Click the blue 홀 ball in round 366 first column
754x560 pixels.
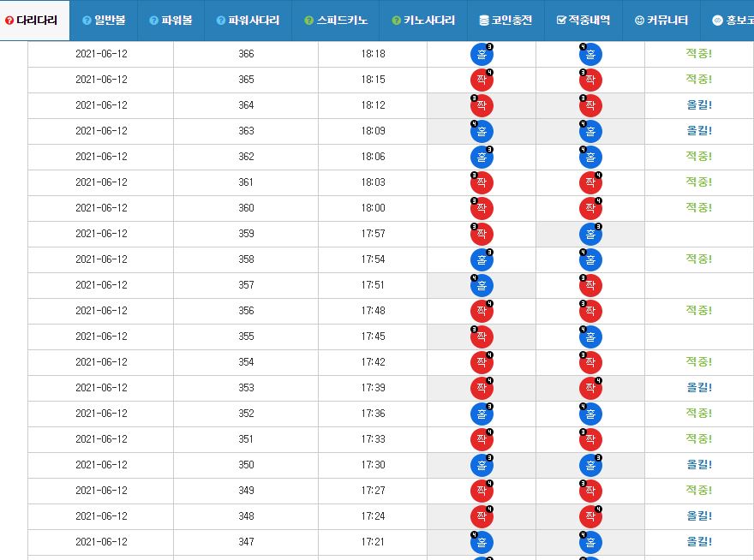pyautogui.click(x=482, y=54)
